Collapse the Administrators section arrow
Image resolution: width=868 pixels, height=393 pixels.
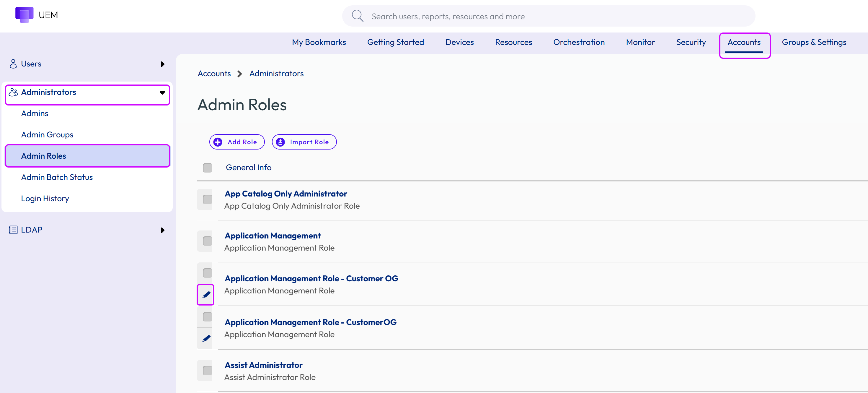pos(162,92)
